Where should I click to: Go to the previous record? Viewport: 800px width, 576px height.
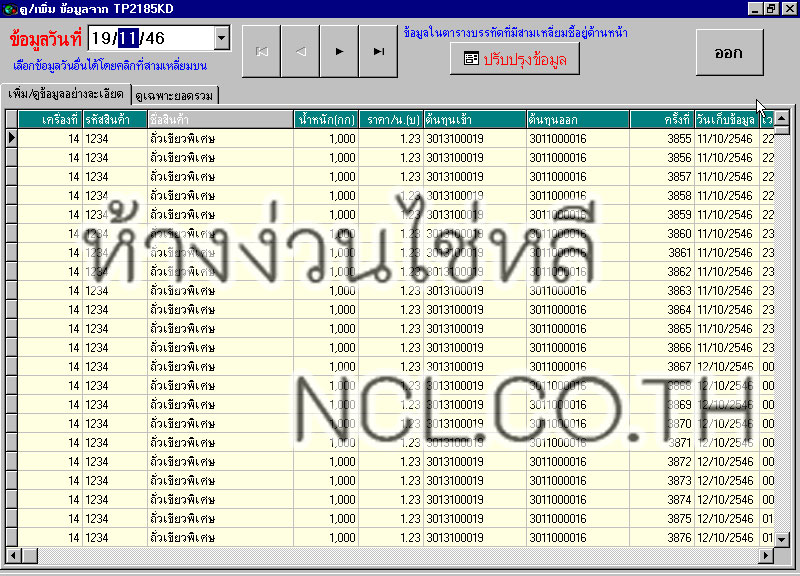pyautogui.click(x=300, y=51)
